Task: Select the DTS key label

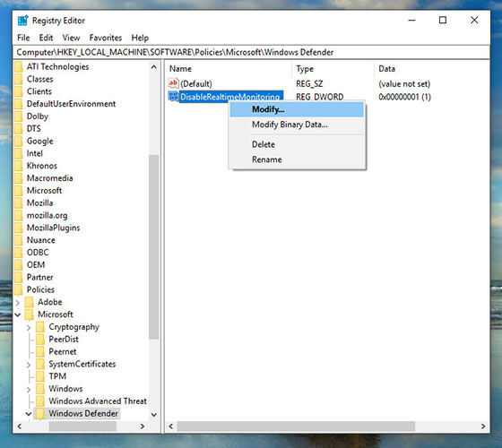Action: 34,129
